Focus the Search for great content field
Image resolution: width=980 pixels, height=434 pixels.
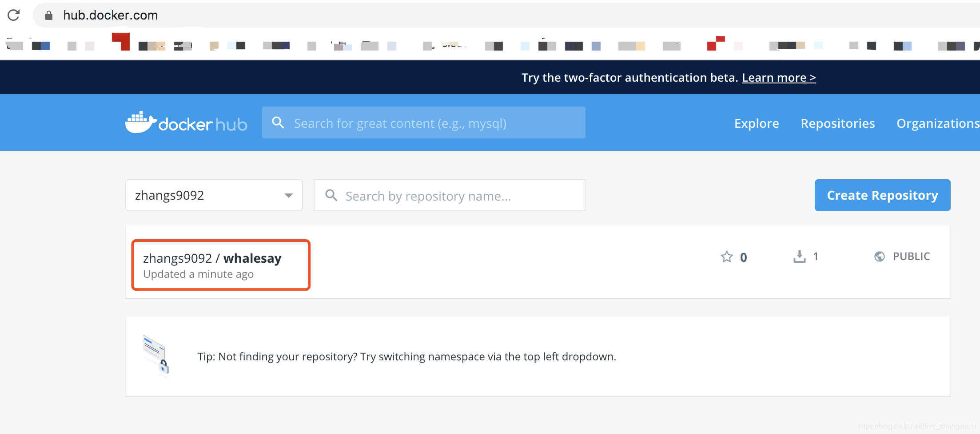pos(423,122)
